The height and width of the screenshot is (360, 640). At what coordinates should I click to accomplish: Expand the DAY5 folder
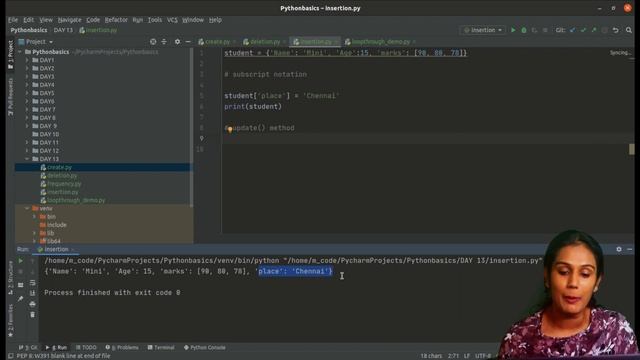27,93
